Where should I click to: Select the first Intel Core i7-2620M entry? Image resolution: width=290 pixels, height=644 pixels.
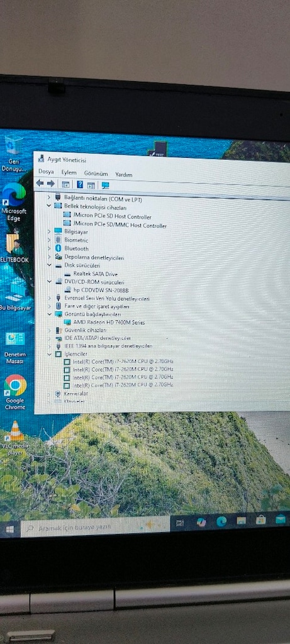click(x=123, y=362)
